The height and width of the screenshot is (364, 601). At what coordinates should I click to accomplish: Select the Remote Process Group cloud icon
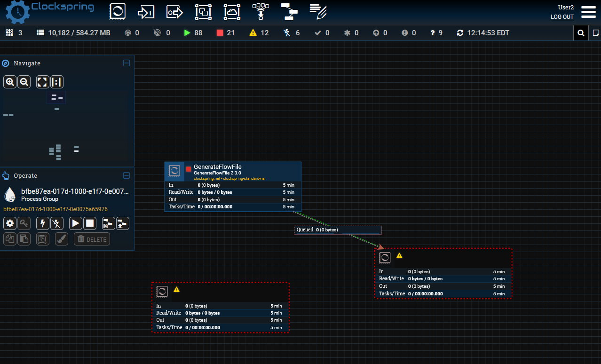(232, 12)
